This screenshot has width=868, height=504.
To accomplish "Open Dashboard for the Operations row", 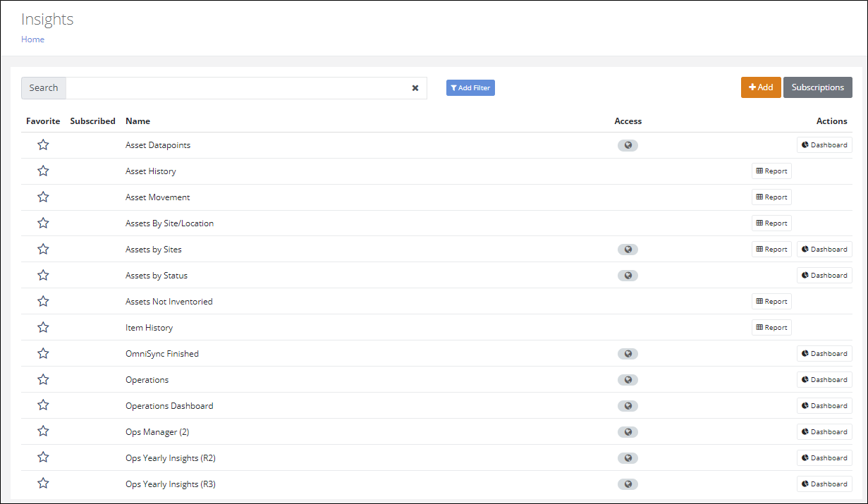I will click(x=824, y=380).
